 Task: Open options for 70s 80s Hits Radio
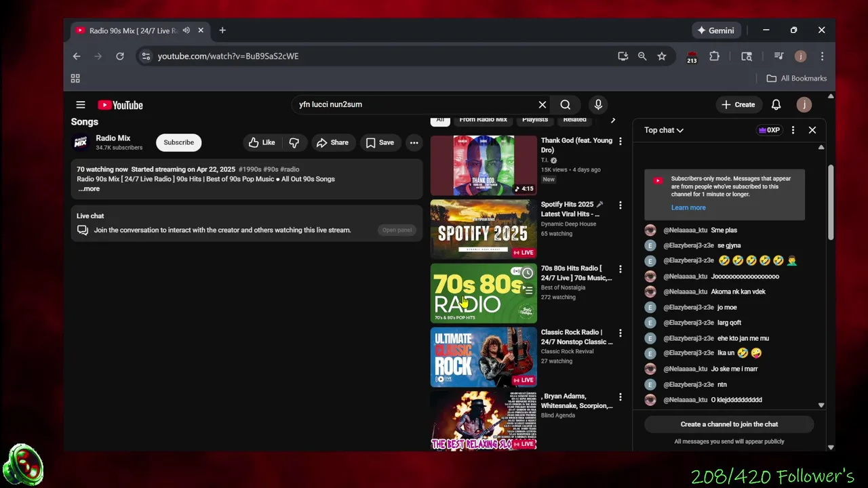[x=620, y=269]
